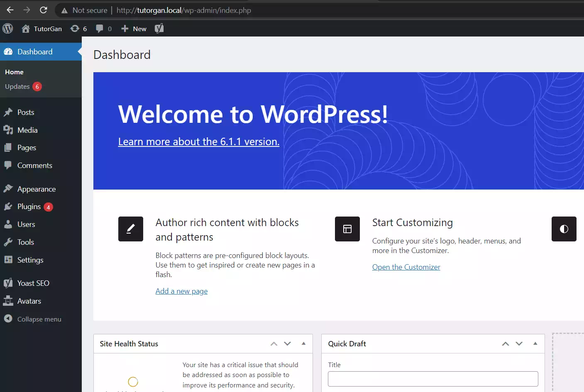This screenshot has width=584, height=392.
Task: Toggle Site Health Status panel collapse triangle
Action: pos(303,343)
